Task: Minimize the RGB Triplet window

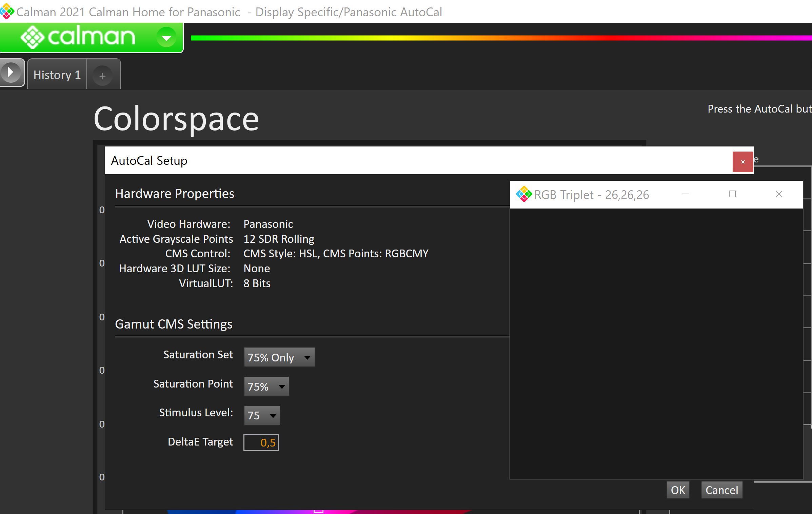Action: coord(686,194)
